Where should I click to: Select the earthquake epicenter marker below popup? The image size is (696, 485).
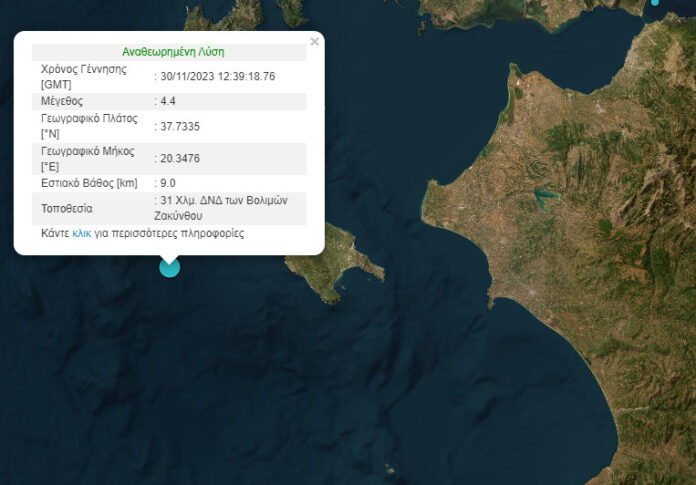coord(170,268)
